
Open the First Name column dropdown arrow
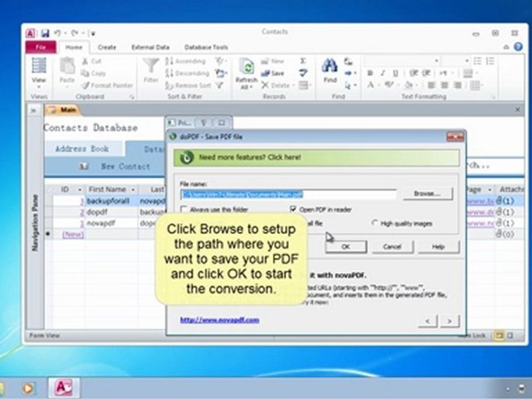coord(133,190)
